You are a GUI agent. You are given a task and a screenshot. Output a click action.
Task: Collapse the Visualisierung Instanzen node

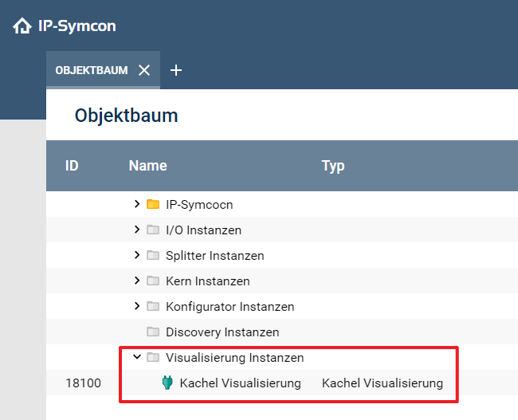tap(137, 358)
